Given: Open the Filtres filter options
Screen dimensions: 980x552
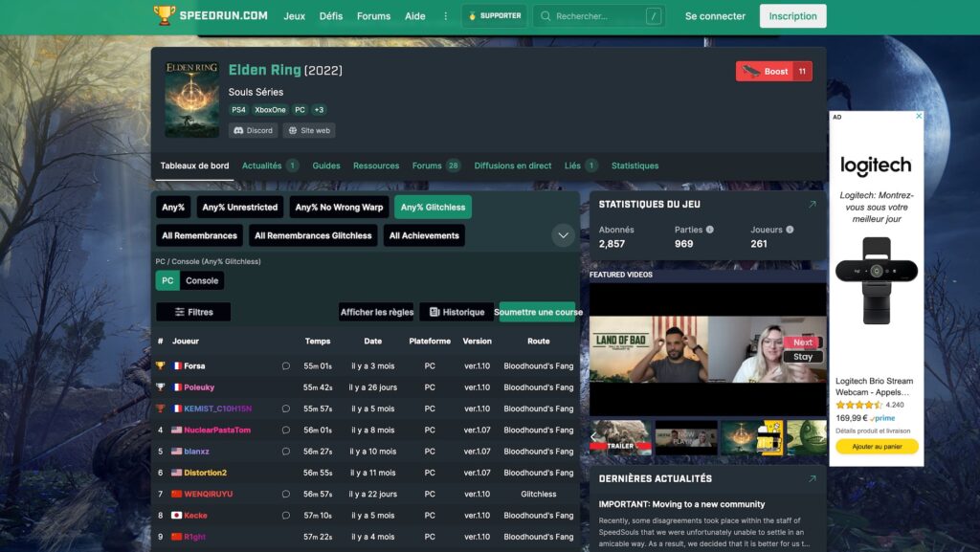Looking at the screenshot, I should tap(193, 312).
